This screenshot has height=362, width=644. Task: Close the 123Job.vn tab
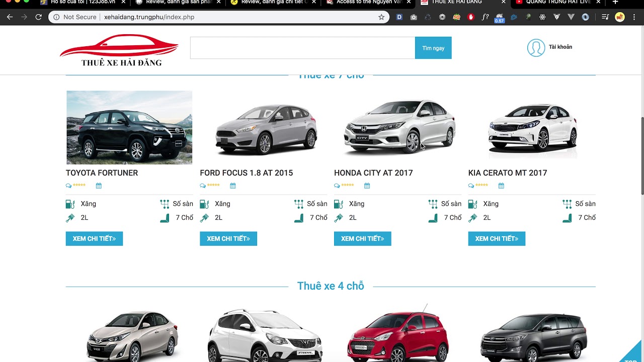(x=123, y=2)
